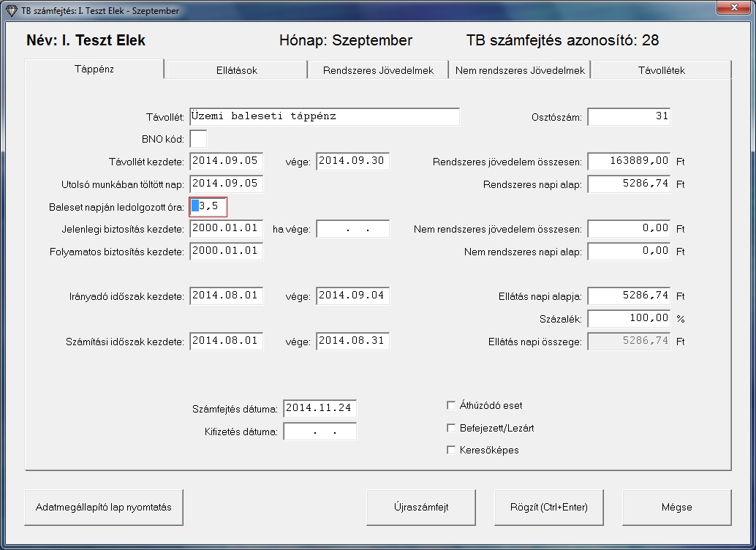This screenshot has width=756, height=550.
Task: Select the Táppénz tab
Action: pyautogui.click(x=94, y=69)
